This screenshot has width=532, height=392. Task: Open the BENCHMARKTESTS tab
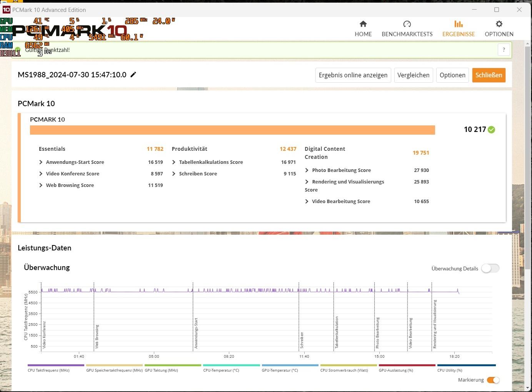pos(407,29)
